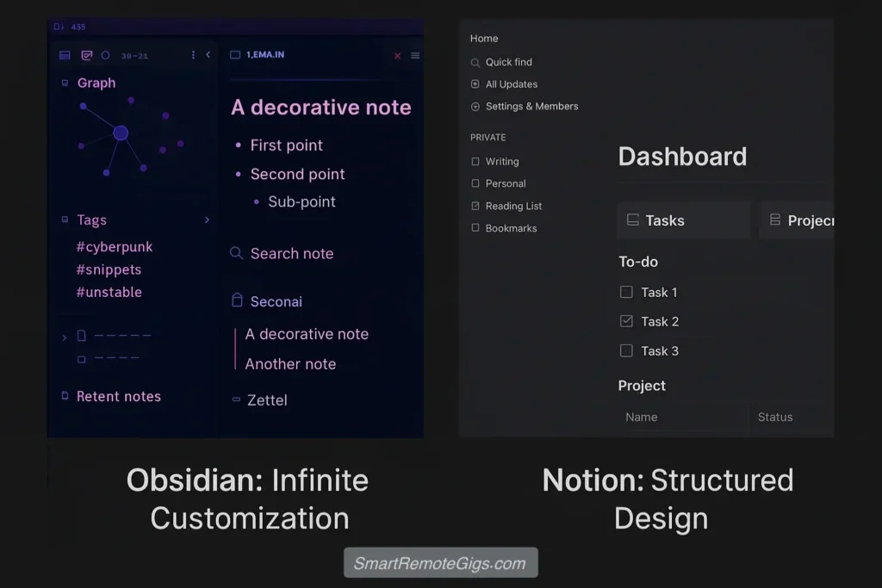Open Quick find in Notion
This screenshot has width=882, height=588.
(508, 62)
